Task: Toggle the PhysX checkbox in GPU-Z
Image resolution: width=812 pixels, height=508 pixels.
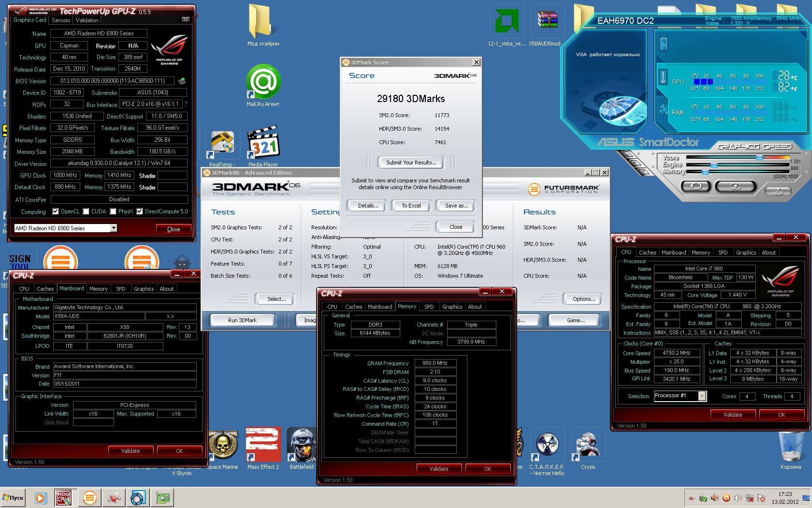Action: click(113, 211)
